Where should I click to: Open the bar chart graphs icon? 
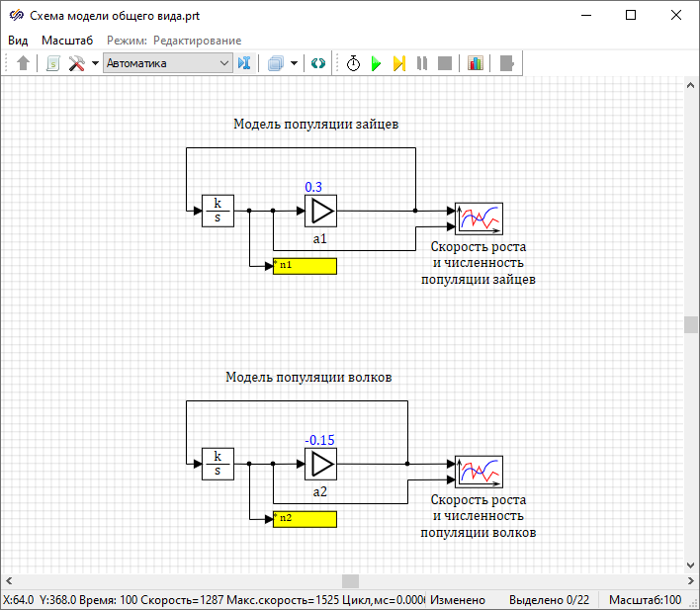(x=476, y=63)
